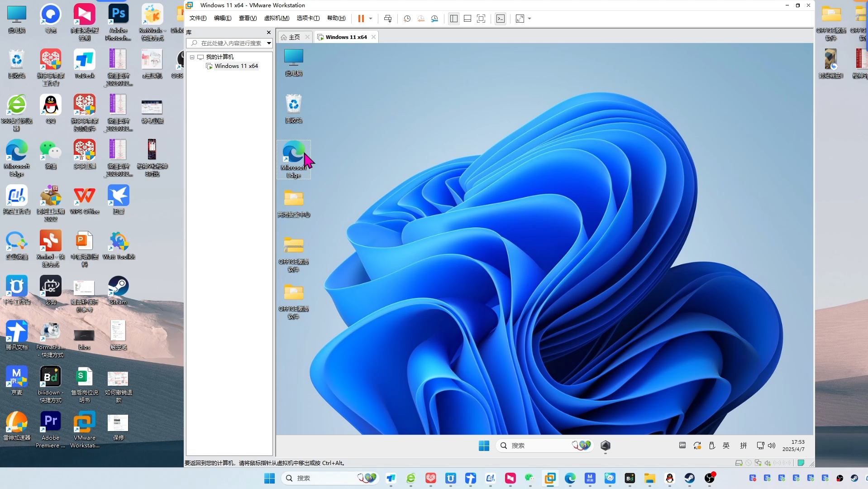
Task: Revert the virtual machine to its snapshot
Action: point(421,19)
